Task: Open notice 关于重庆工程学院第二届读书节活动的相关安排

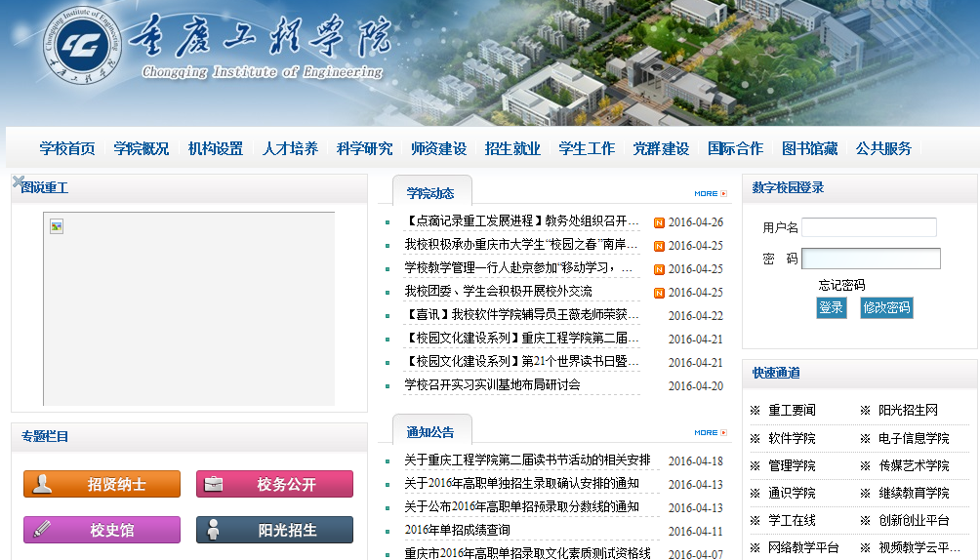Action: [x=527, y=460]
